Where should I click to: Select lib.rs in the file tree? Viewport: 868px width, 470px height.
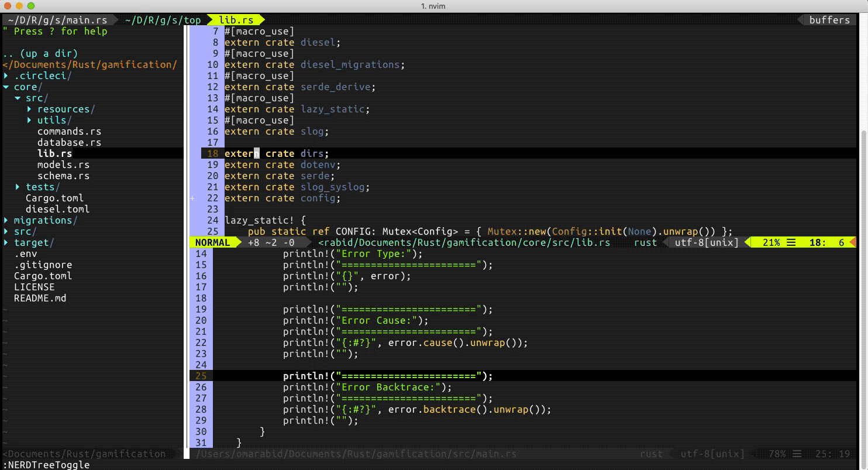coord(55,153)
